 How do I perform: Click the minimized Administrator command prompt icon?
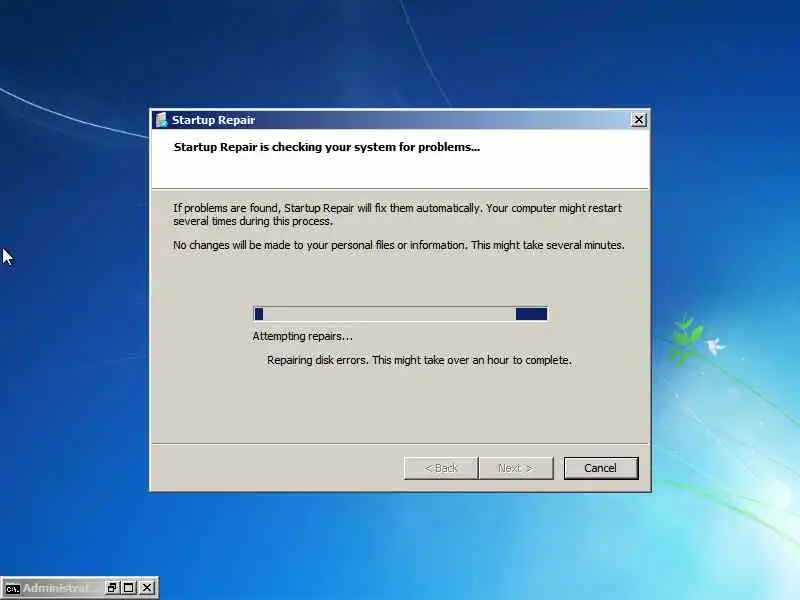pos(12,588)
